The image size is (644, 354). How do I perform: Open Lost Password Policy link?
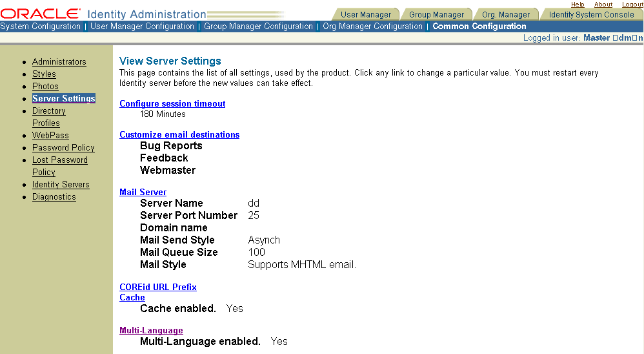(60, 166)
